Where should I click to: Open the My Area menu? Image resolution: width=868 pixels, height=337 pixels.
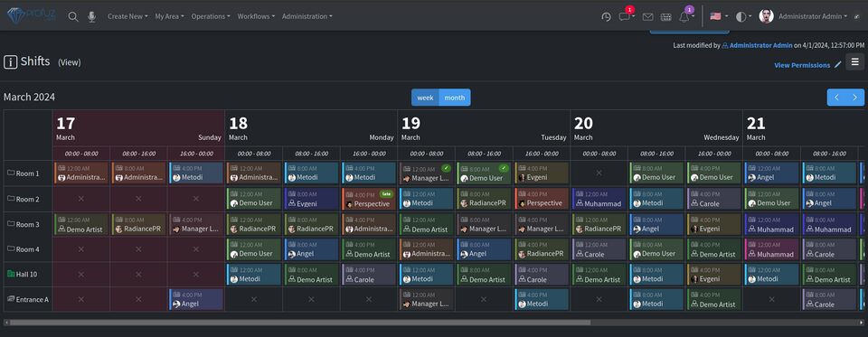(x=169, y=16)
